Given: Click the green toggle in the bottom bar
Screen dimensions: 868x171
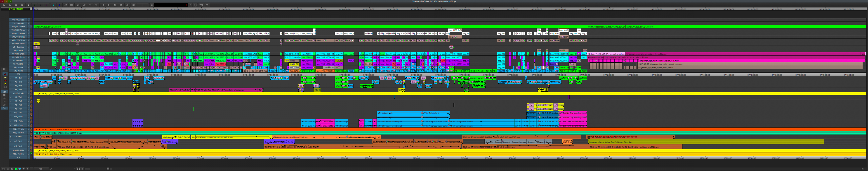Looking at the screenshot, I should pos(16,169).
